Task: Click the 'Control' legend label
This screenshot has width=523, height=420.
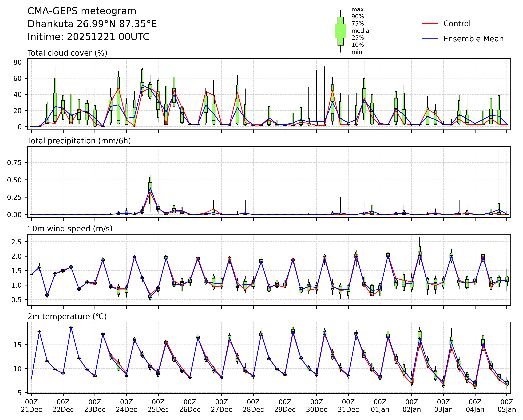Action: click(457, 24)
